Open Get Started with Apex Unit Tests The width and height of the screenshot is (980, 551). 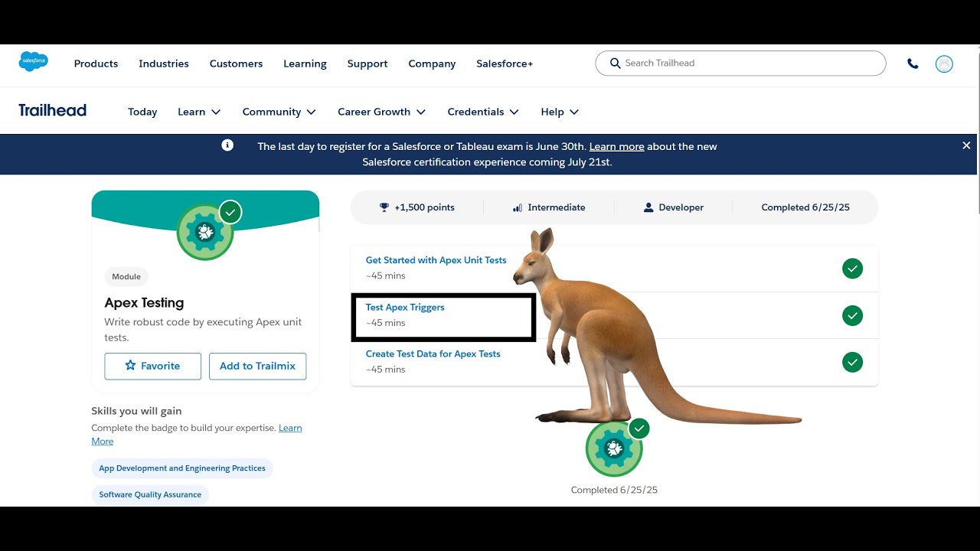[x=436, y=260]
